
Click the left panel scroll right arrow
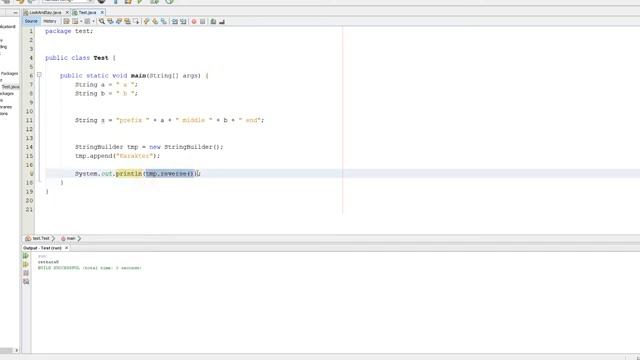(16, 350)
